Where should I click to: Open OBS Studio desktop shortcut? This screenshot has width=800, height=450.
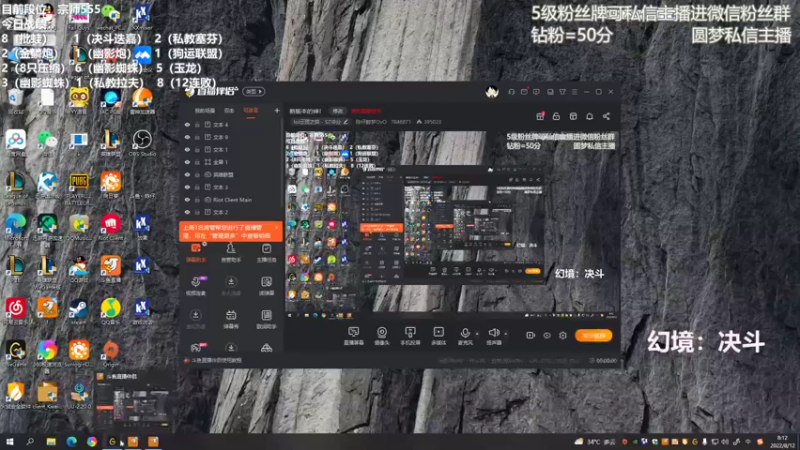pos(142,143)
